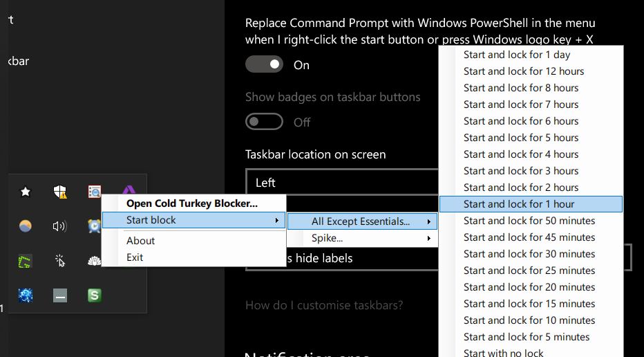Choose Start and lock for 12 hours
This screenshot has width=644, height=357.
tap(531, 71)
